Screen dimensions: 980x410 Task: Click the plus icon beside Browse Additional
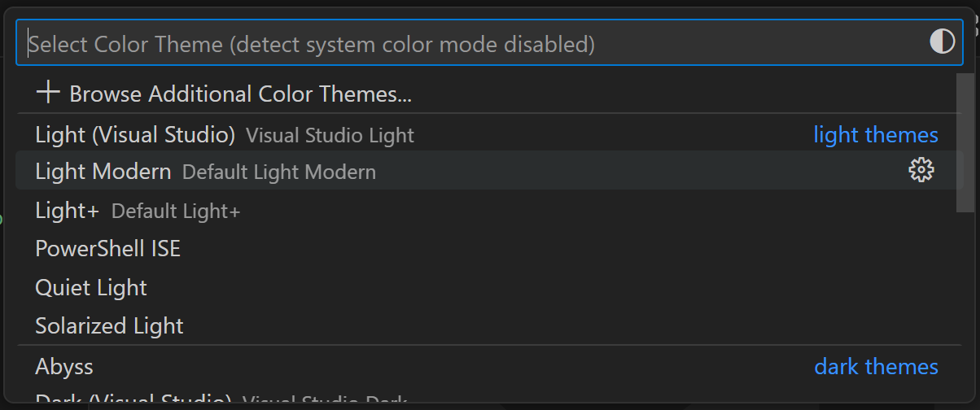[48, 93]
